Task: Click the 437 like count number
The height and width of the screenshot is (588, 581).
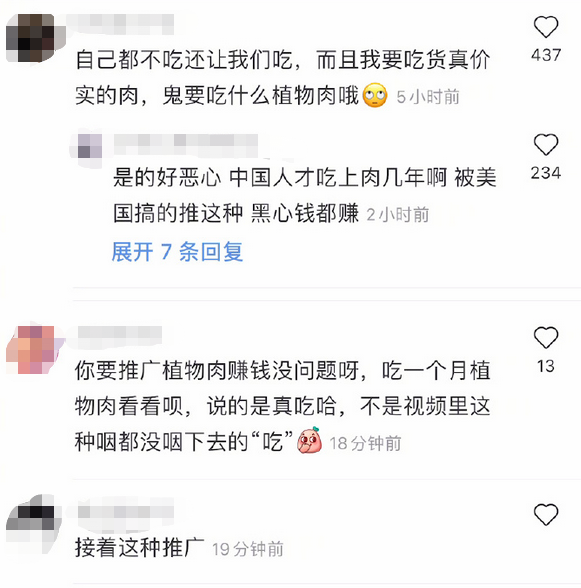Action: click(546, 56)
